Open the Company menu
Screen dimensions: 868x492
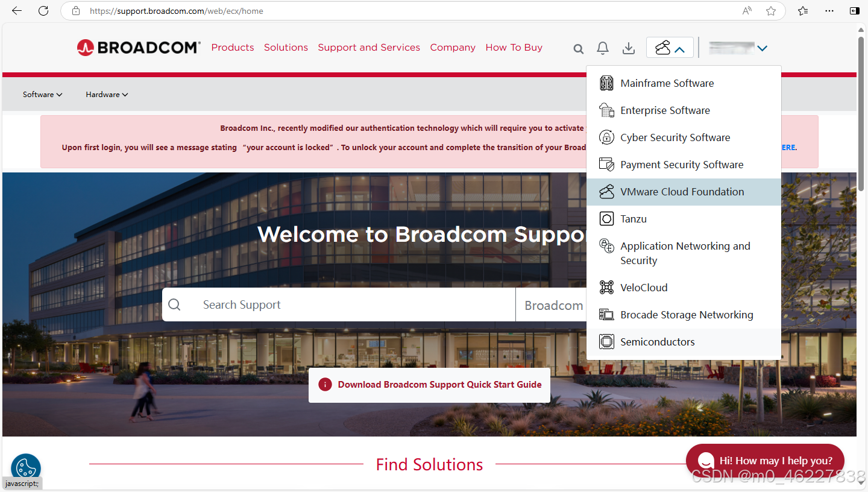(x=453, y=48)
